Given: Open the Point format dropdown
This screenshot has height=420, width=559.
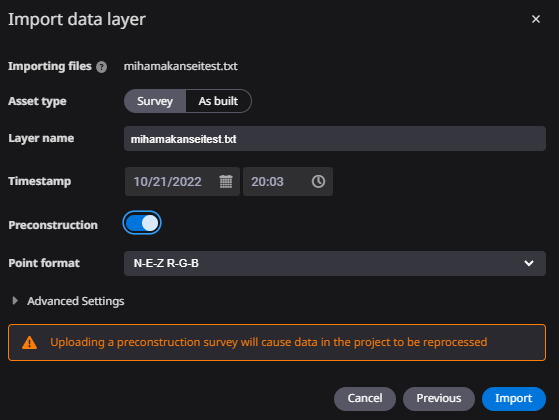Looking at the screenshot, I should [x=335, y=263].
